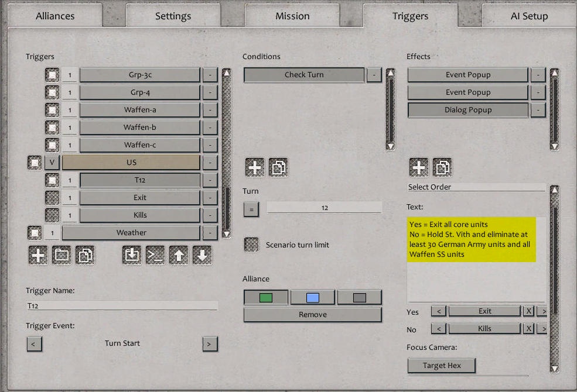Move the trigger down with the down-arrow icon
Viewport: 577px width, 392px height.
202,255
